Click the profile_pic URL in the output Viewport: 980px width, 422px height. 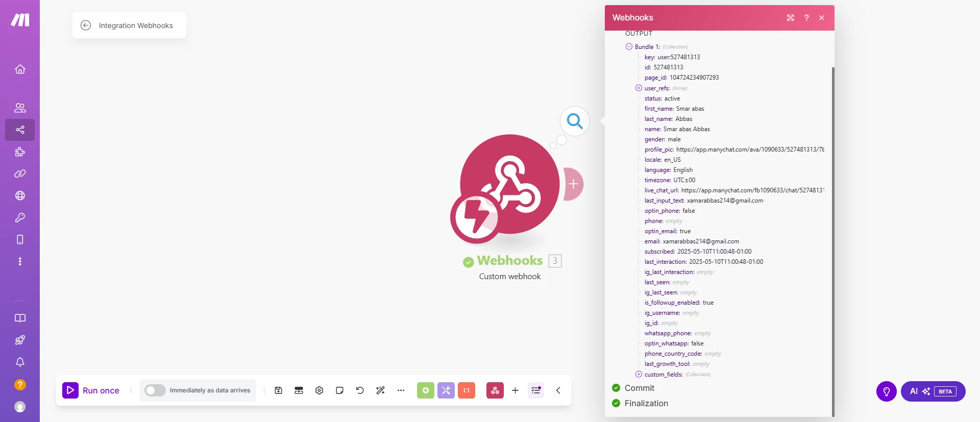click(750, 150)
